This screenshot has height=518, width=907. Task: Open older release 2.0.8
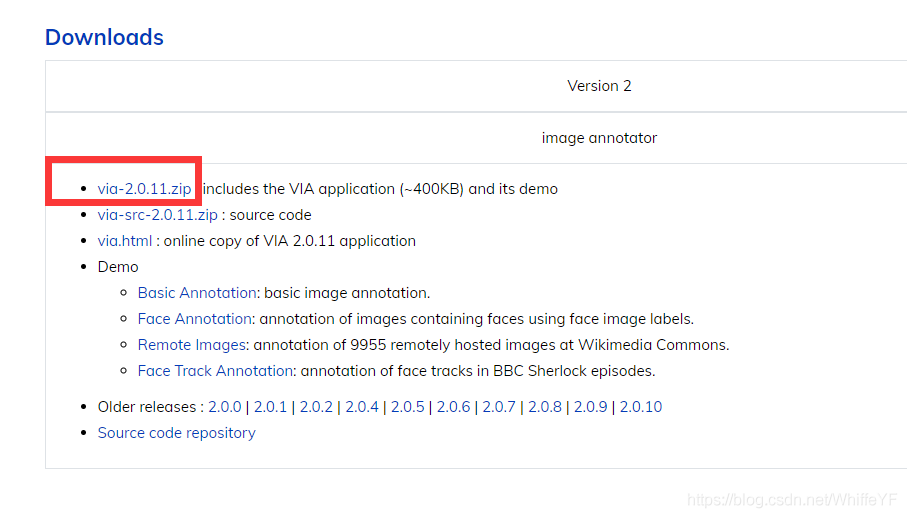(545, 407)
